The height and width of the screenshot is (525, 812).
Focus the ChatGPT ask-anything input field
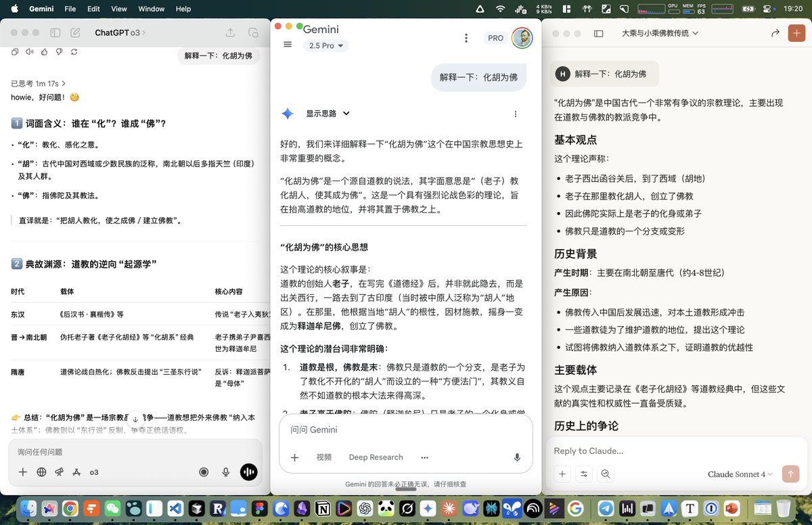135,452
